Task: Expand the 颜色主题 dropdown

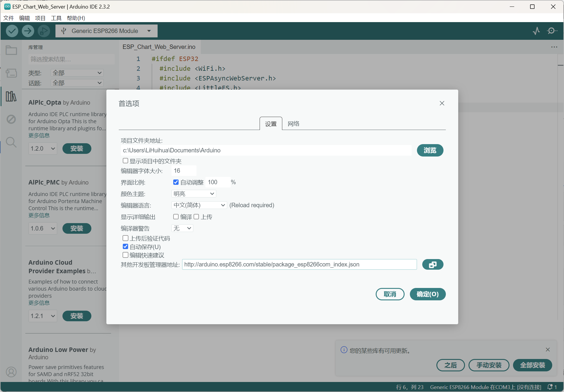Action: point(194,194)
